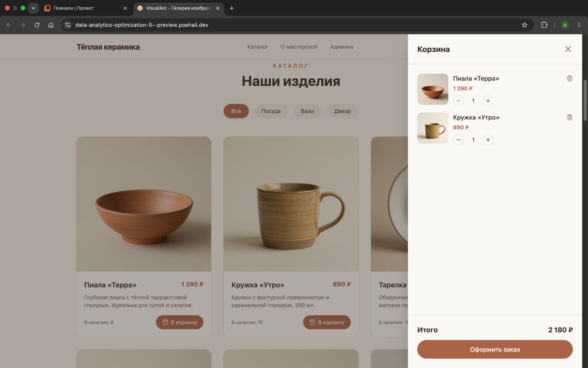
Task: Increase quantity of Кружка «Утро»
Action: tap(488, 140)
